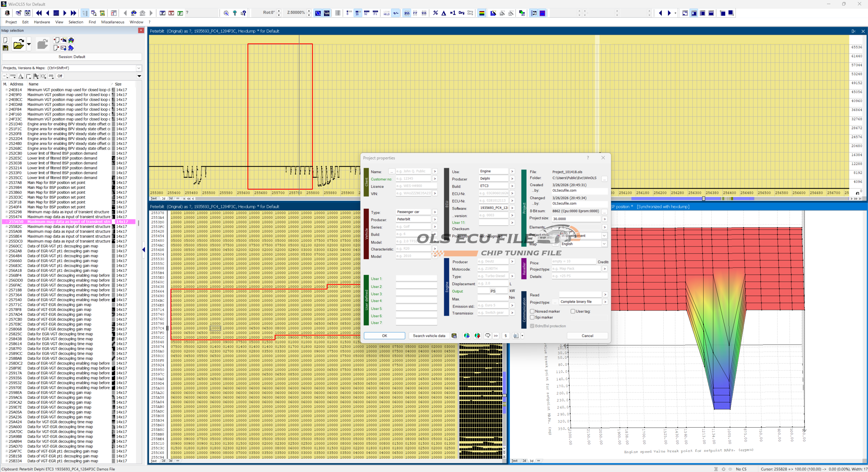Check the Spi marker checkbox
868x472 pixels.
pos(532,317)
